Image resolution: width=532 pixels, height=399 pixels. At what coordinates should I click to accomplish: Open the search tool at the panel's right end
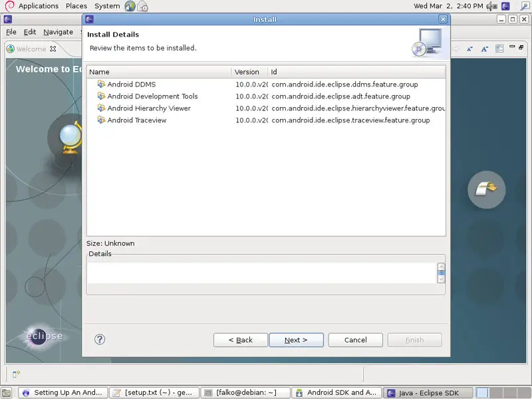525,6
